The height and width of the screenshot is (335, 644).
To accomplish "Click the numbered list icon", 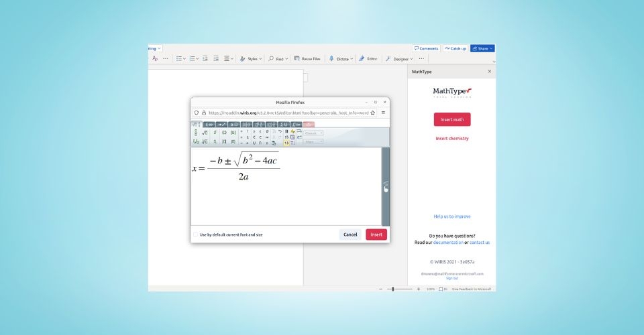I will [192, 59].
